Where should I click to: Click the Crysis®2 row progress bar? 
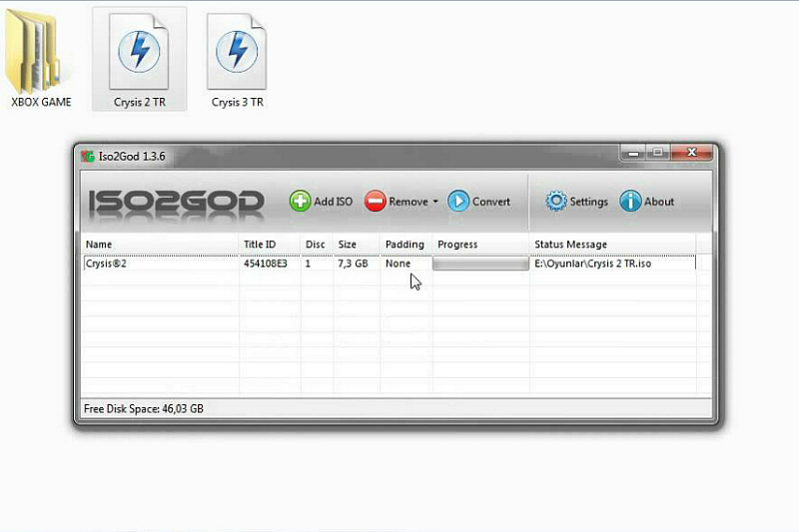[x=480, y=264]
